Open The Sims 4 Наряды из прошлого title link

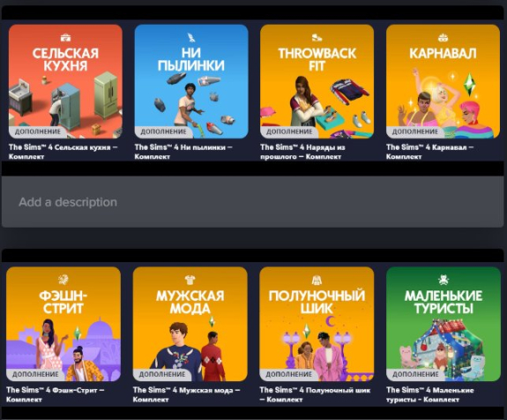(302, 152)
